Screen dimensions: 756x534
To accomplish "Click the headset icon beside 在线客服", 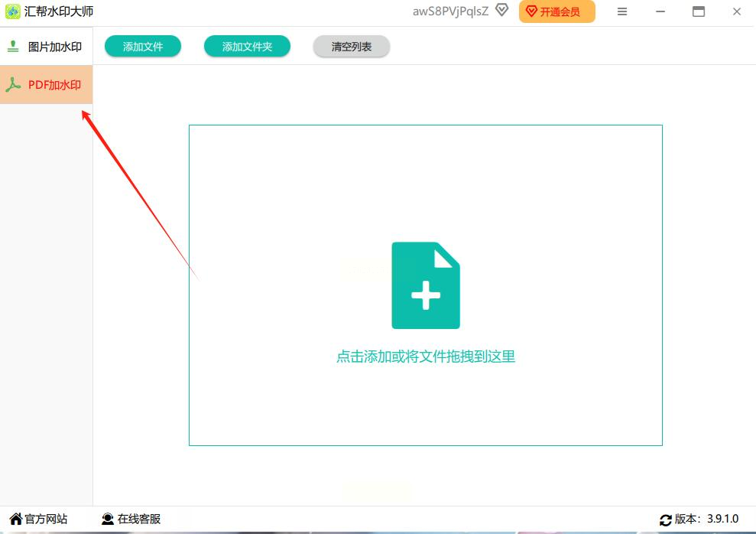I will [108, 519].
